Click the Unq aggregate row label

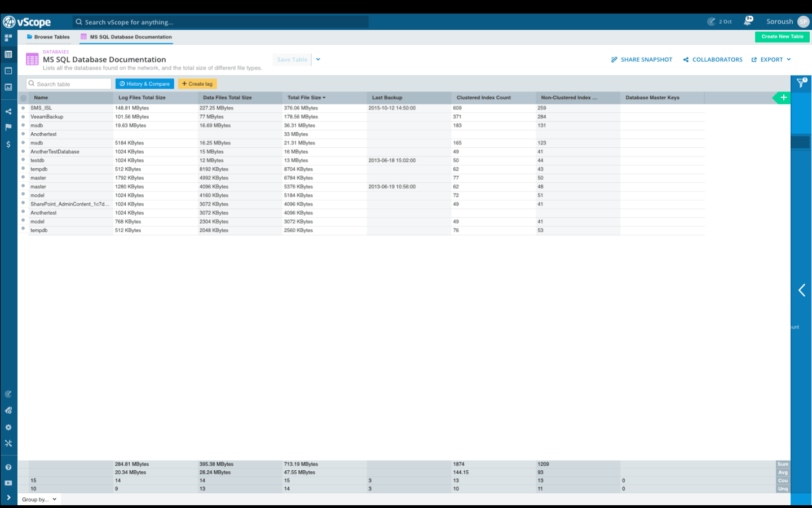click(783, 489)
